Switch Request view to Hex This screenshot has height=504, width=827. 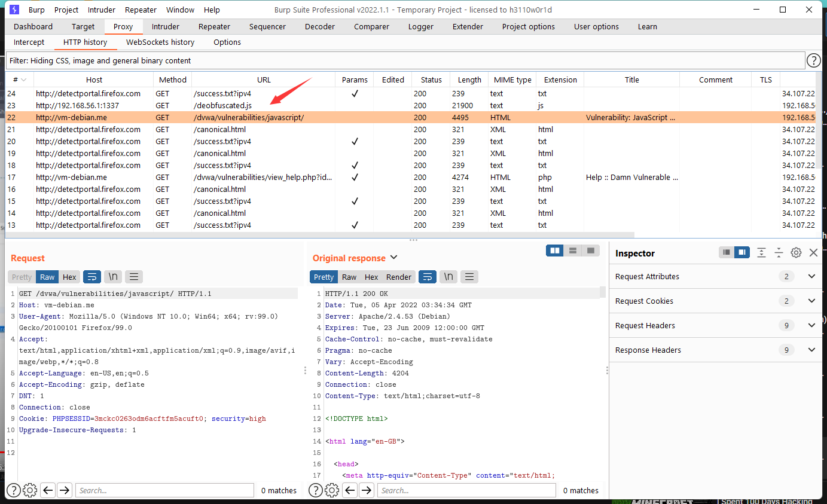click(69, 277)
